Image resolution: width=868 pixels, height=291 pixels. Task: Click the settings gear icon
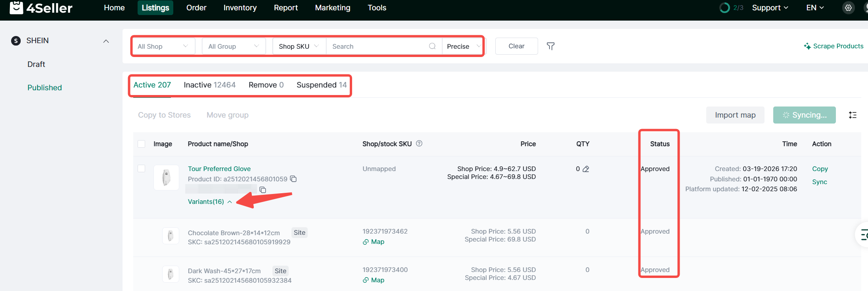(x=848, y=8)
